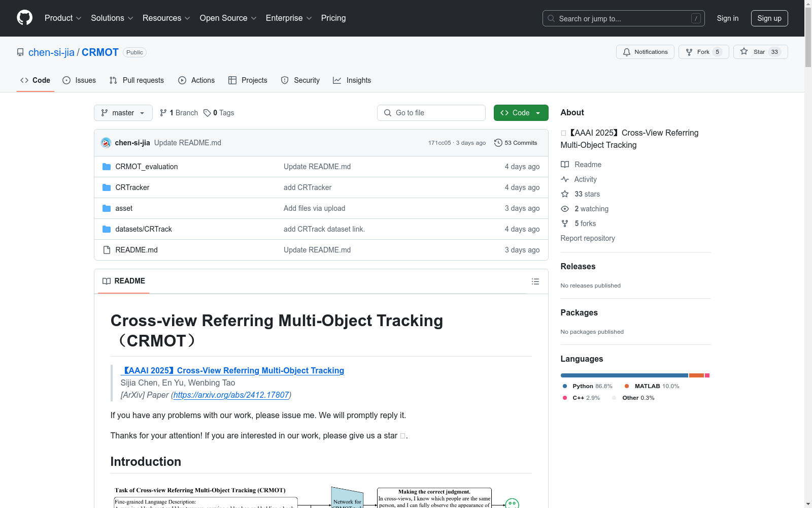View the 53 Commits history
Image resolution: width=812 pixels, height=508 pixels.
point(516,143)
